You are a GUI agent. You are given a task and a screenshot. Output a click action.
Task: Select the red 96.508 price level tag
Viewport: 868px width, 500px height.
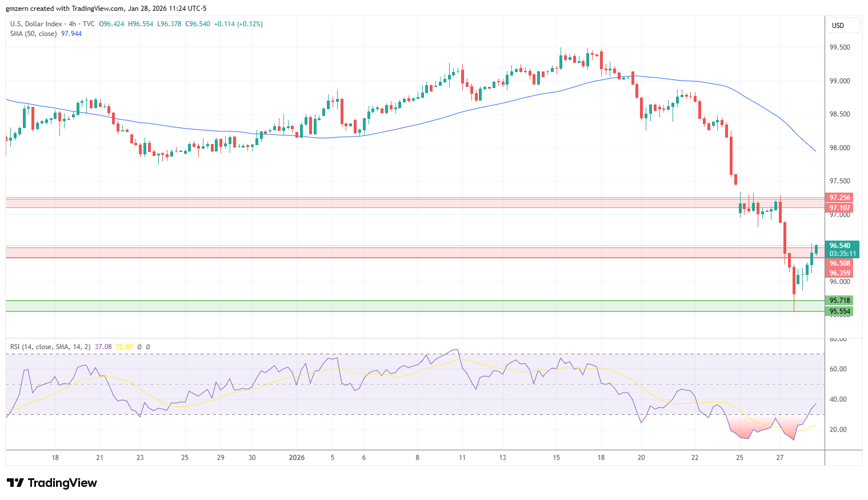[839, 263]
